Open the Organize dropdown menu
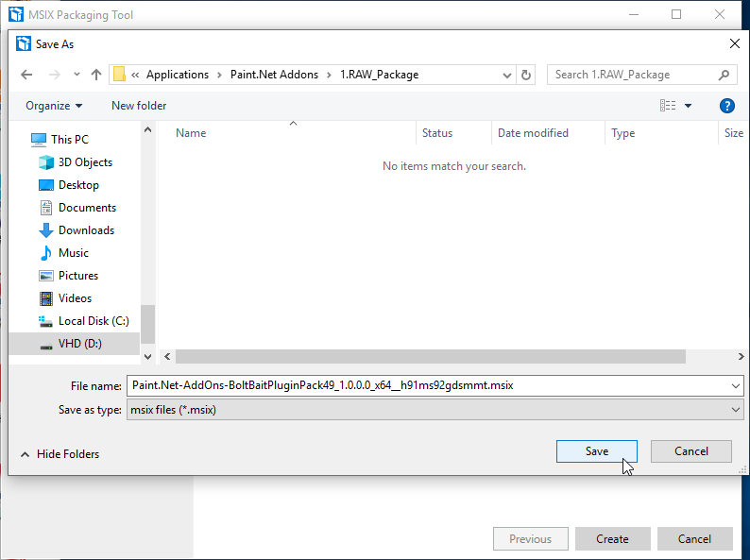The height and width of the screenshot is (560, 750). click(54, 106)
